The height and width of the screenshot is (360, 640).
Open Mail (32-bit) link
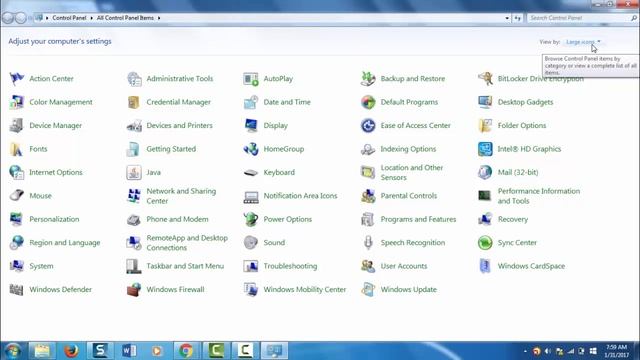tap(518, 172)
